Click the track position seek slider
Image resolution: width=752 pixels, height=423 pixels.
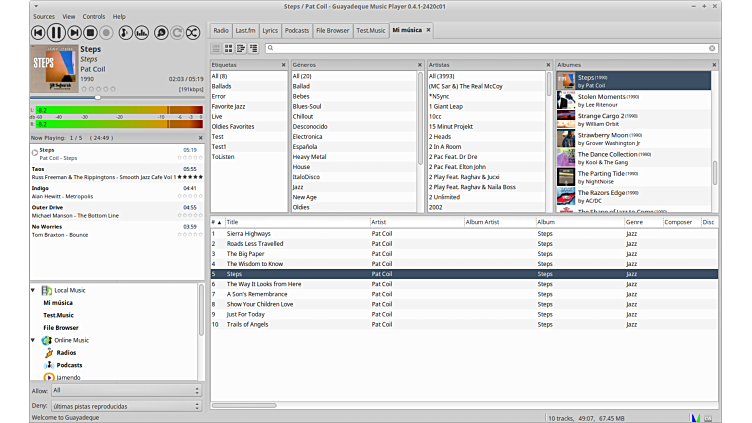tap(97, 98)
